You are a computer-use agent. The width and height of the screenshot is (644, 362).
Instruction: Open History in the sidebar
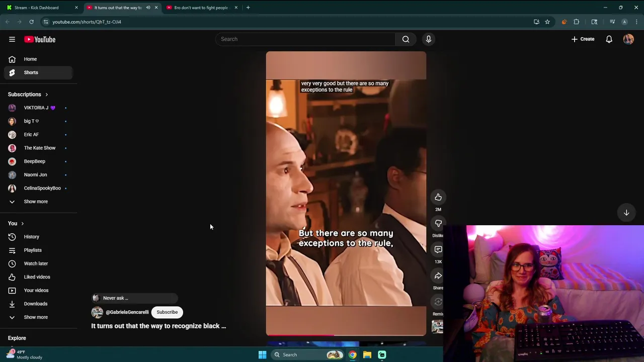39,237
